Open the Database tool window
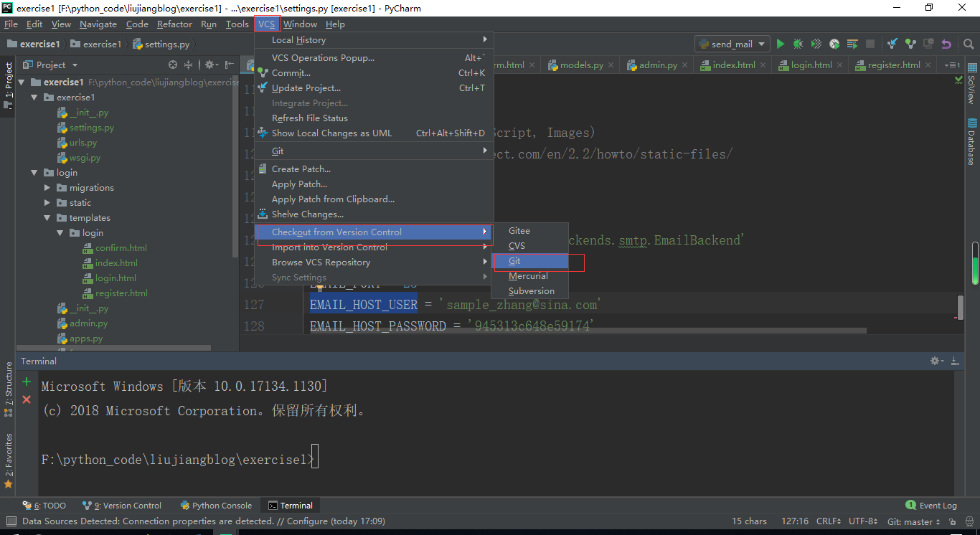 point(972,141)
